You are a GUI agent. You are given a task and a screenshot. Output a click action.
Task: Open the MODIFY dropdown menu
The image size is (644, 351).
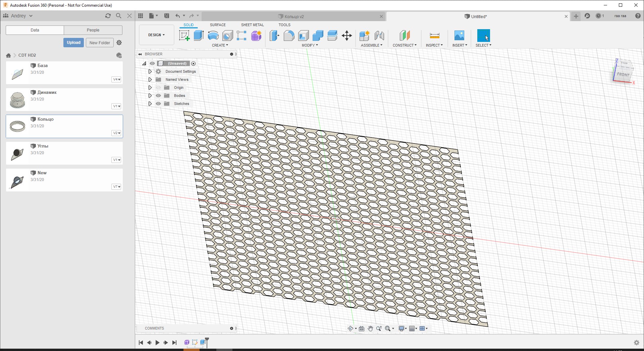tap(310, 45)
